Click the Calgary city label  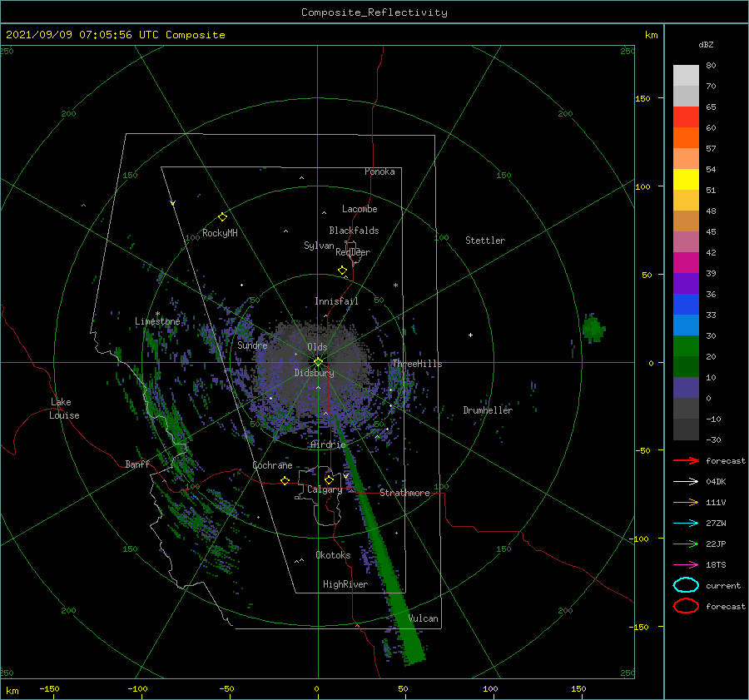click(x=325, y=489)
